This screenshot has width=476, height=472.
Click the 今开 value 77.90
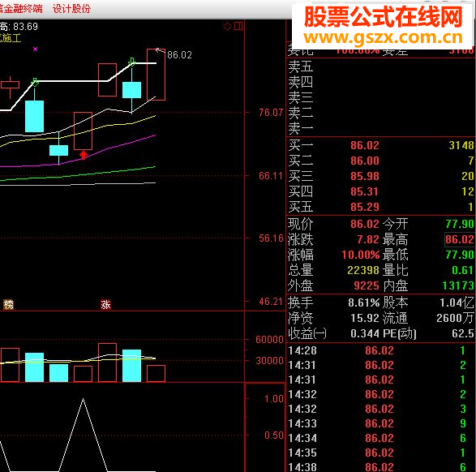[x=460, y=224]
